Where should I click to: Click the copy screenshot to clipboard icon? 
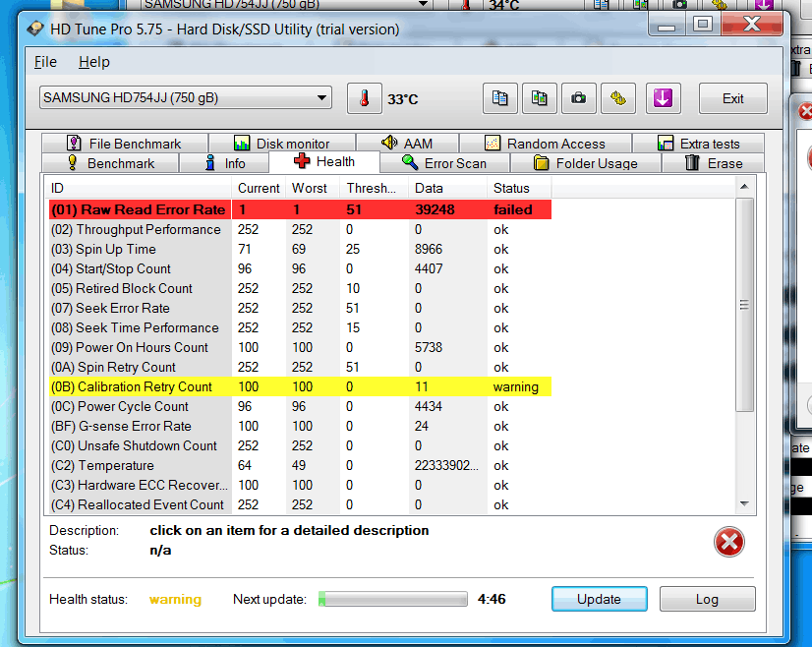[x=539, y=98]
